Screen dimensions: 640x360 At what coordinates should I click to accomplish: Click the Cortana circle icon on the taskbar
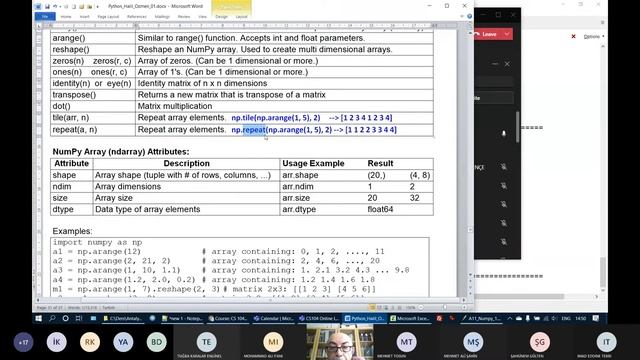[x=66, y=318]
